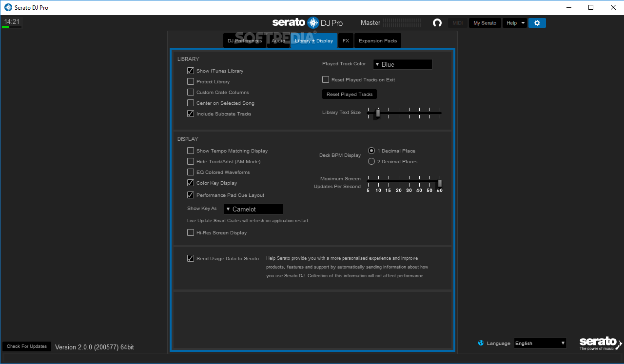
Task: Open the Expansion Packs tab
Action: [378, 41]
